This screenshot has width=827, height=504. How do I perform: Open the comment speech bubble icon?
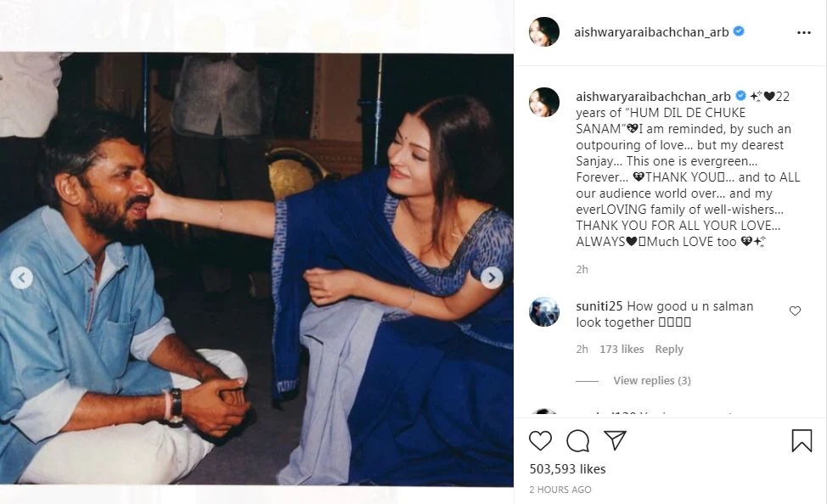[x=577, y=440]
